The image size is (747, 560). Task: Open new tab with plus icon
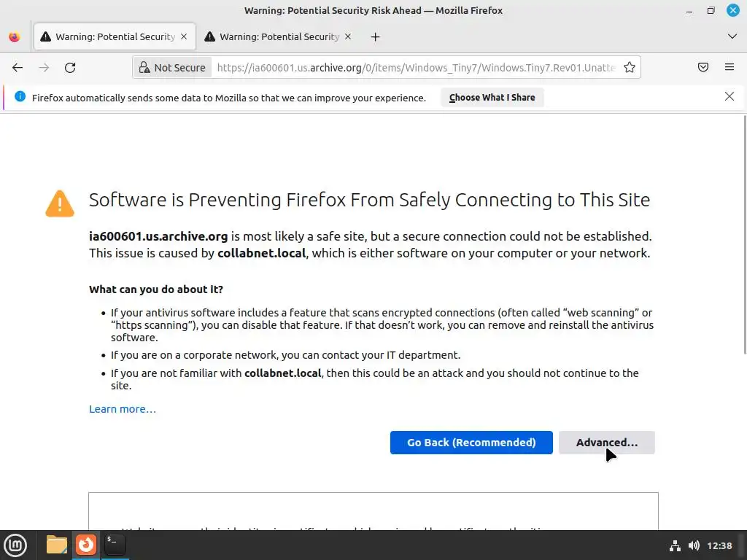pyautogui.click(x=375, y=36)
